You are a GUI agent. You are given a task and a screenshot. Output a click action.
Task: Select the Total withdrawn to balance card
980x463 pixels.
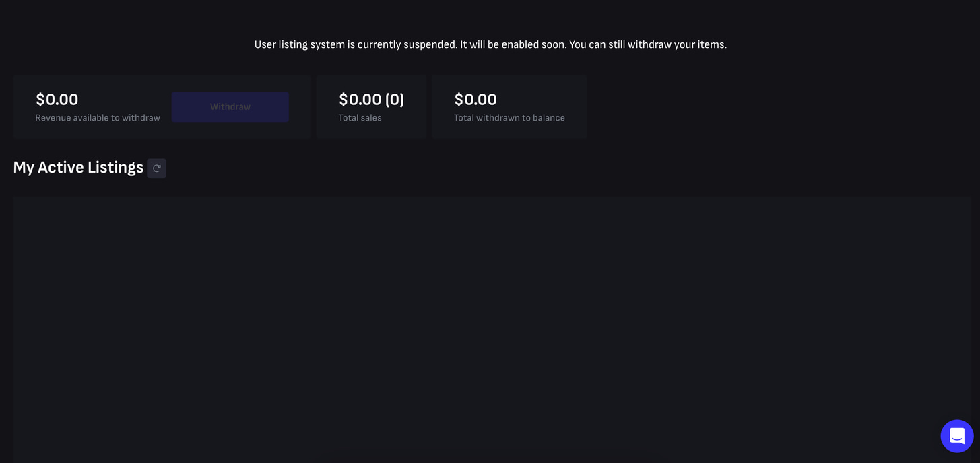tap(509, 106)
